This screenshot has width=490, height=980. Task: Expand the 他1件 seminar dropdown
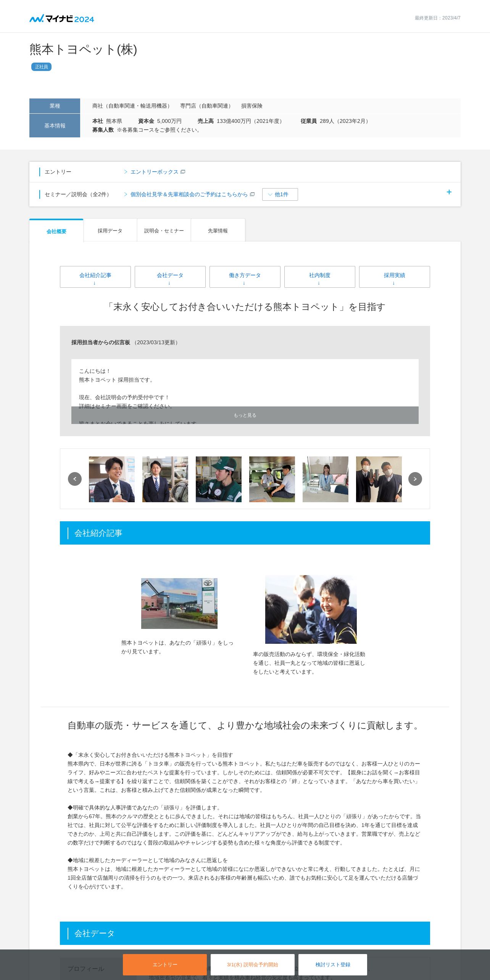point(280,194)
